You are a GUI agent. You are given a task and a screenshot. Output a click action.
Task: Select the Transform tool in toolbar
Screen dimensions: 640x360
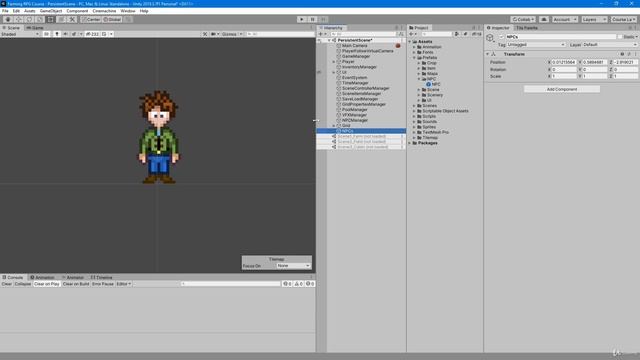coord(61,19)
